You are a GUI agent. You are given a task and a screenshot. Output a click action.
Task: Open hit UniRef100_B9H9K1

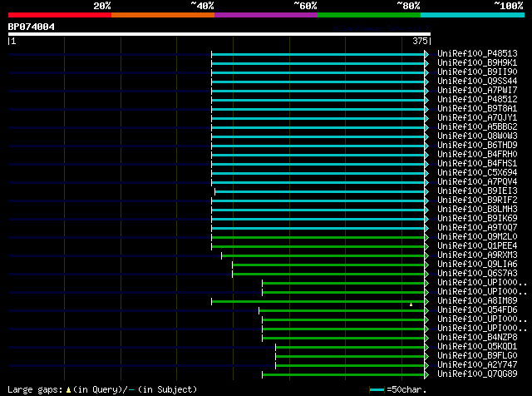click(477, 63)
